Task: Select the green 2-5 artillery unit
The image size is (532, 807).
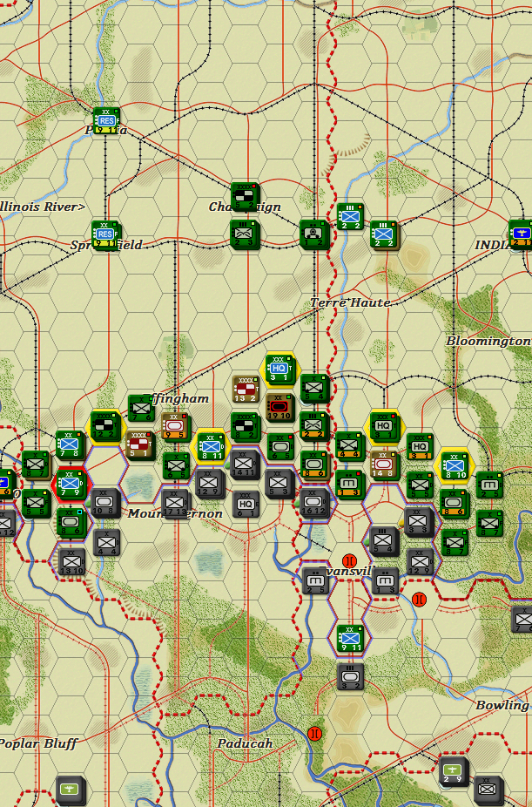Action: pyautogui.click(x=488, y=485)
